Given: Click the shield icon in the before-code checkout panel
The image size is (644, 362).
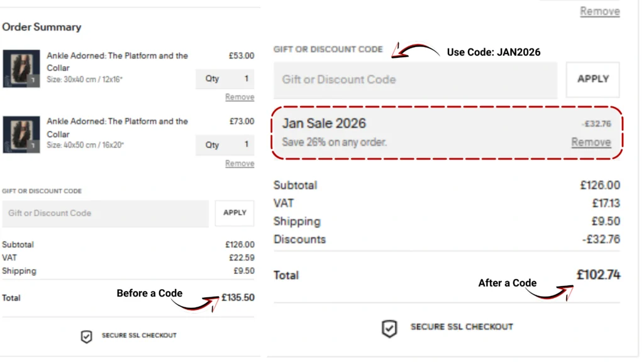Looking at the screenshot, I should 87,337.
